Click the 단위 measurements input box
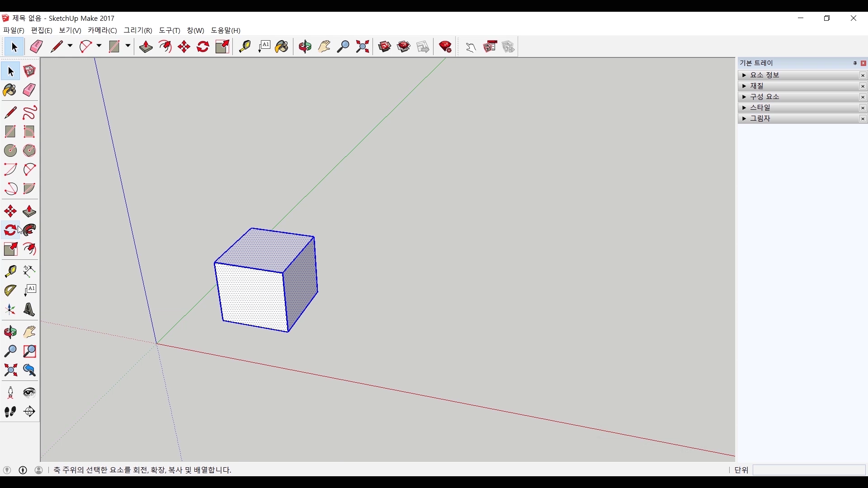868x488 pixels. click(808, 470)
